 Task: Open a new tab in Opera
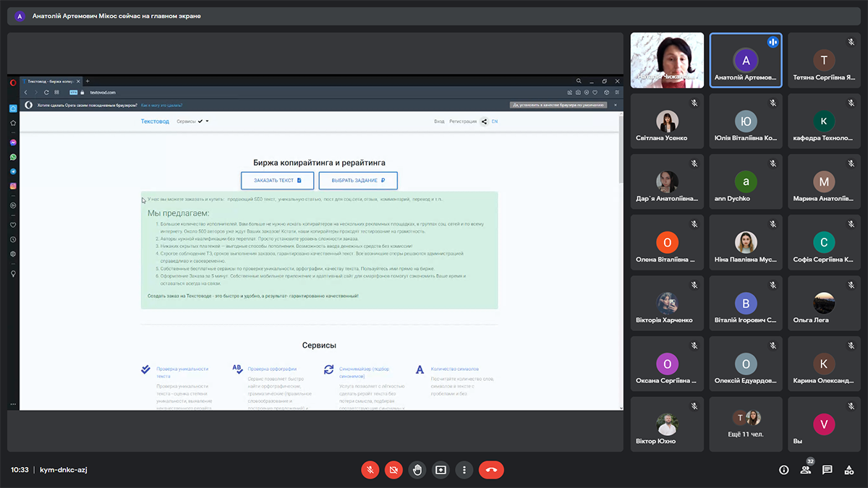[88, 81]
